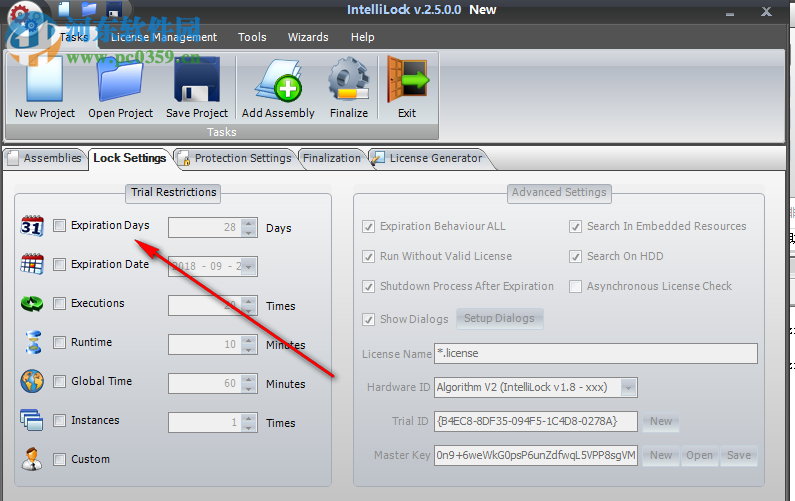The image size is (795, 501).
Task: Click the Finalize gear icon
Action: pos(348,80)
